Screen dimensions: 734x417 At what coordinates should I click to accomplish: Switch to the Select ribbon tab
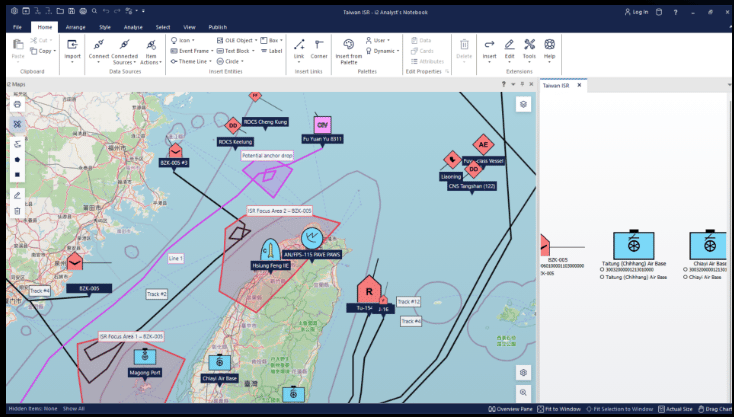(x=163, y=27)
